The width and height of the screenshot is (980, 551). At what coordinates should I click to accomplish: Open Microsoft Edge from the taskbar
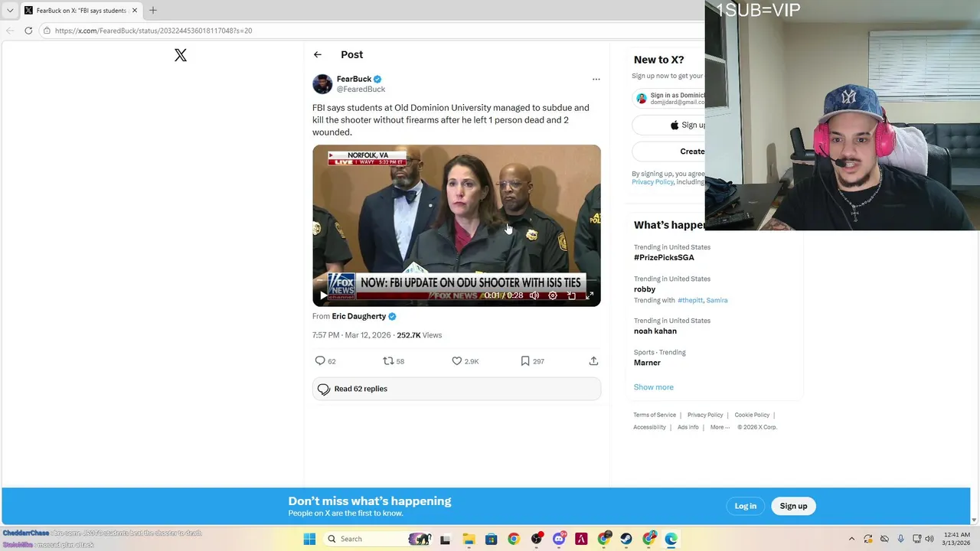tap(671, 539)
